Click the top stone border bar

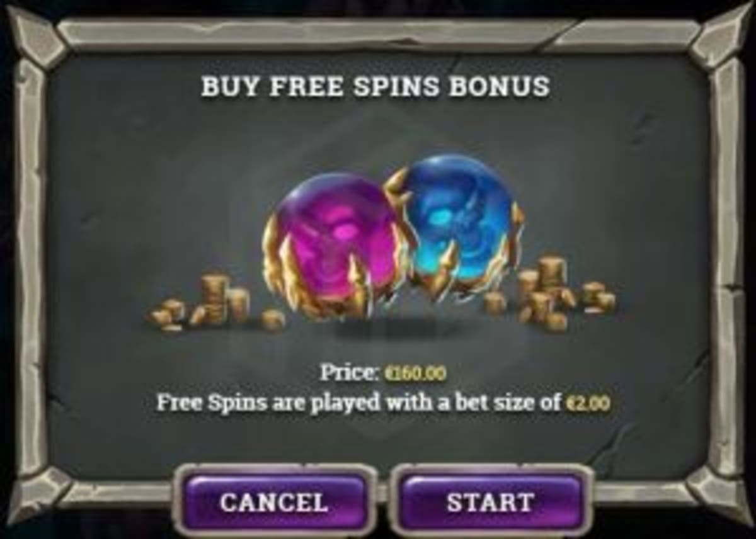tap(378, 34)
